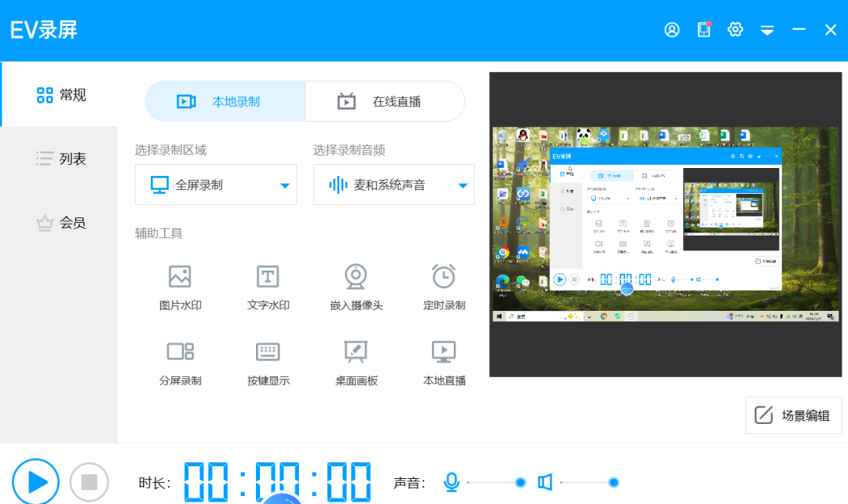Start recording with the play button

pyautogui.click(x=35, y=481)
